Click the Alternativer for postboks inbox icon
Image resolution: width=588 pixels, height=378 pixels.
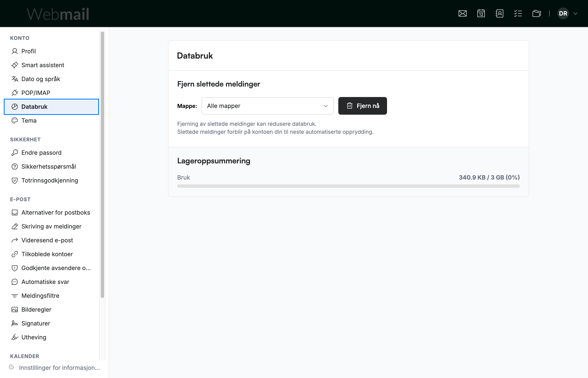15,213
